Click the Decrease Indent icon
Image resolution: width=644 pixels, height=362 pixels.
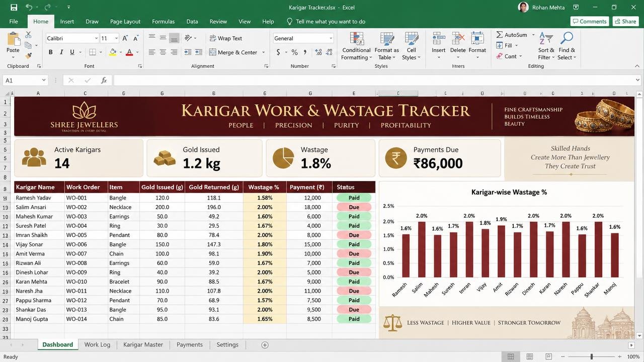click(188, 52)
